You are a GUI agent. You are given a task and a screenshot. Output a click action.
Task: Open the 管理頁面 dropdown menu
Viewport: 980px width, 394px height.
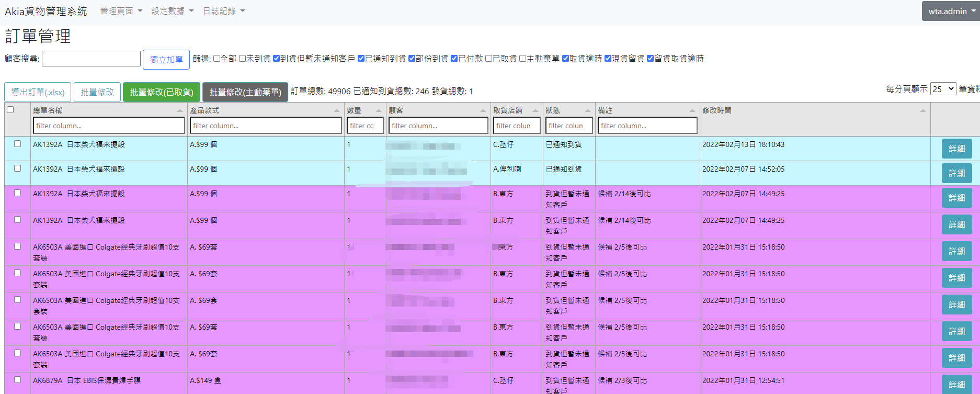121,11
